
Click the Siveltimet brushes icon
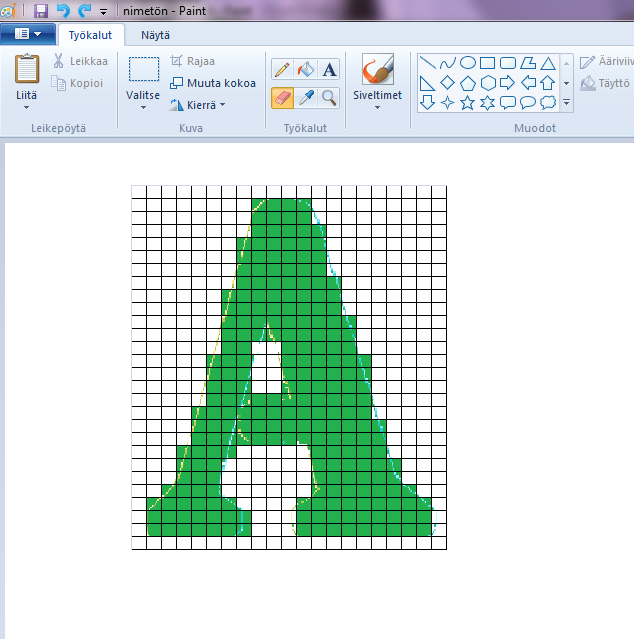[378, 69]
